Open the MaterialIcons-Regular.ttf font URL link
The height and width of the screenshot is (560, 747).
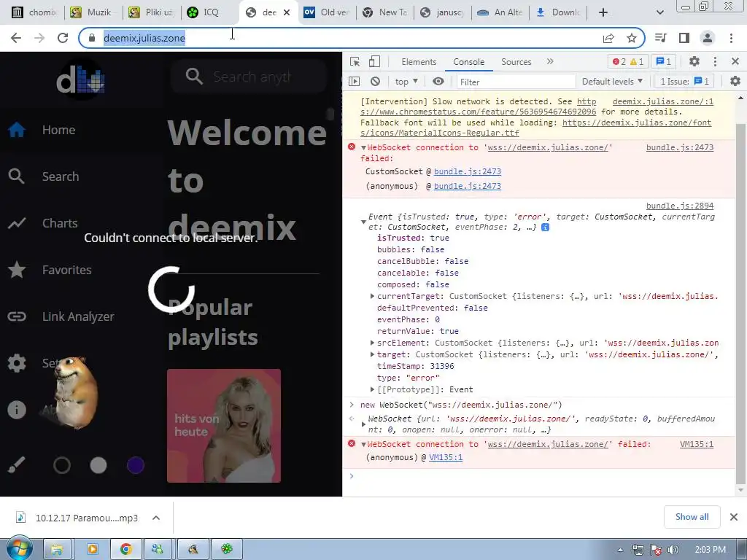click(x=536, y=128)
